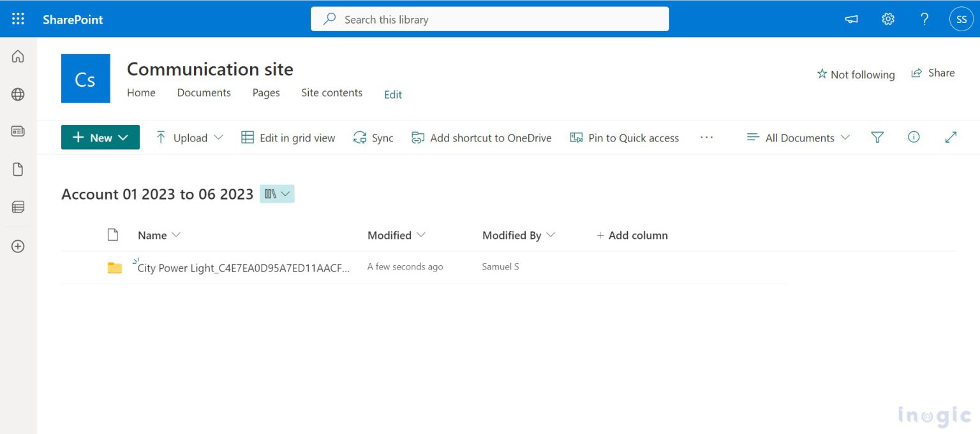Click Add column in the list header
This screenshot has width=980, height=434.
(x=632, y=235)
